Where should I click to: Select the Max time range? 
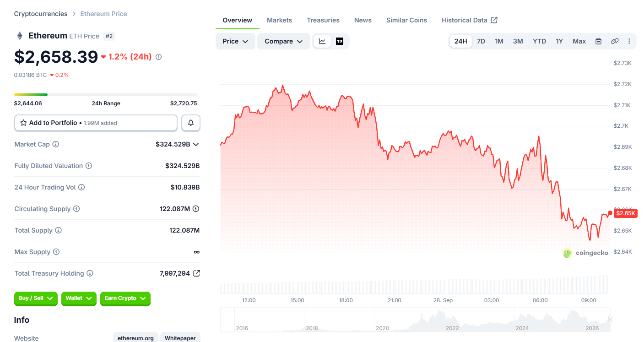pos(579,41)
